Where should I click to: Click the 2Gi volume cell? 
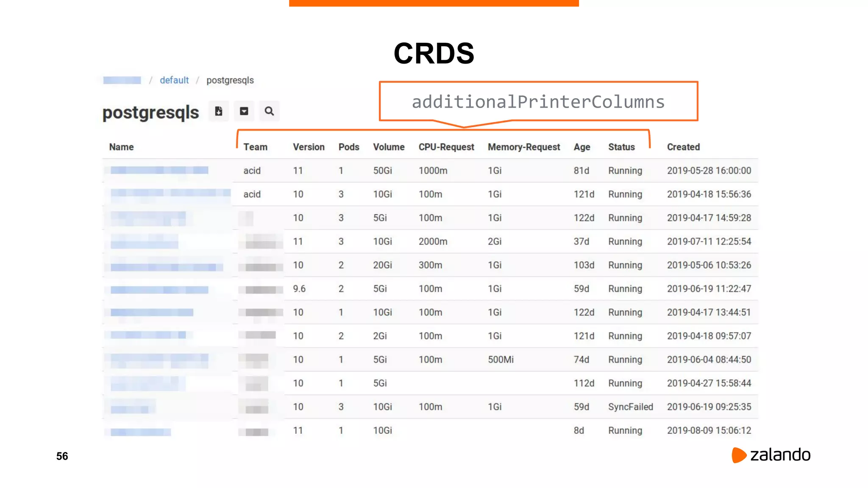coord(380,336)
